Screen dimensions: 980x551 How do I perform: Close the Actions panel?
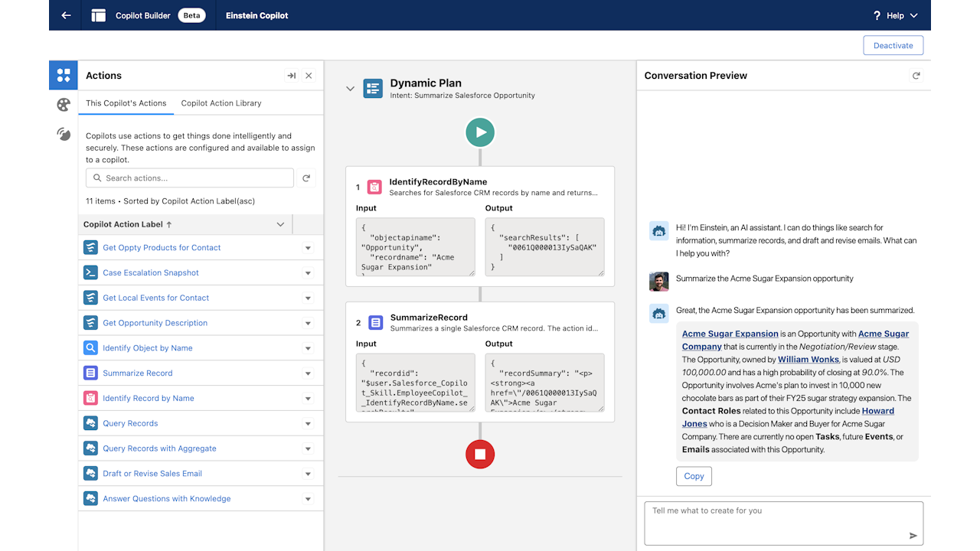click(309, 76)
